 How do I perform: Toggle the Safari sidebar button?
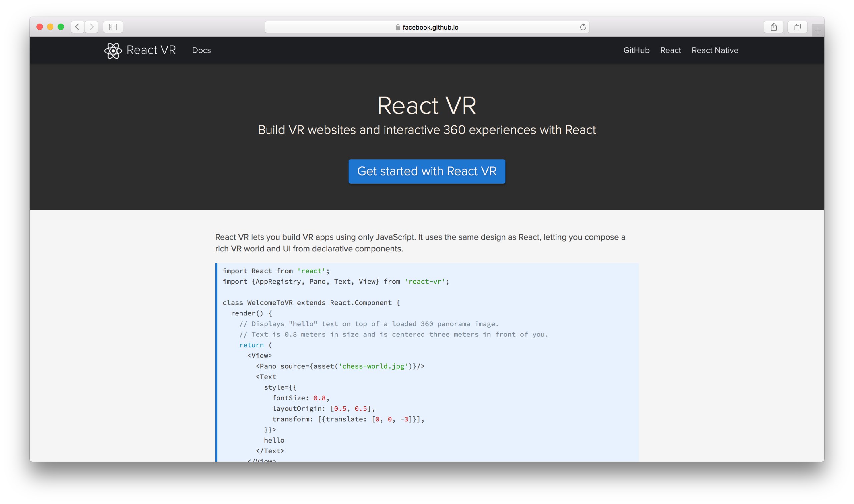coord(113,27)
